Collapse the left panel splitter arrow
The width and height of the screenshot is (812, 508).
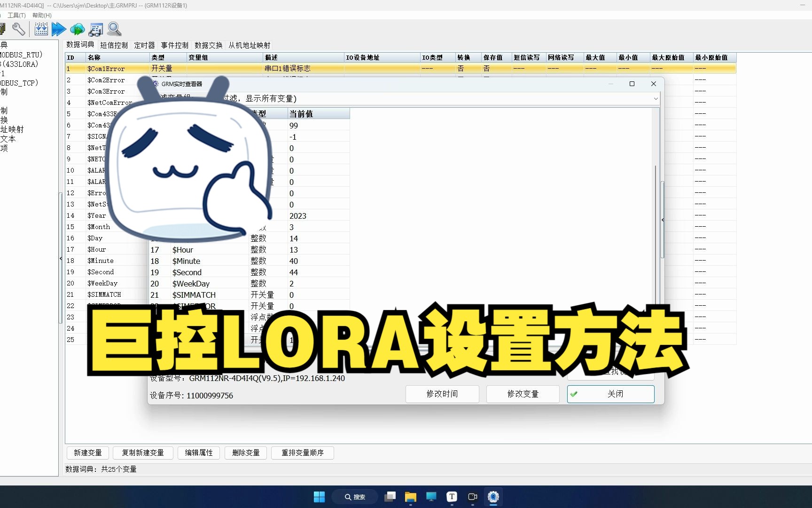point(61,259)
